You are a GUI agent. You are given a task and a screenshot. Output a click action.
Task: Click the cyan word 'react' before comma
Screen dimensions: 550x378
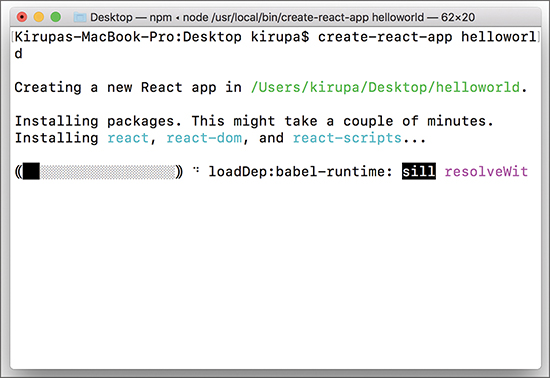tap(128, 138)
